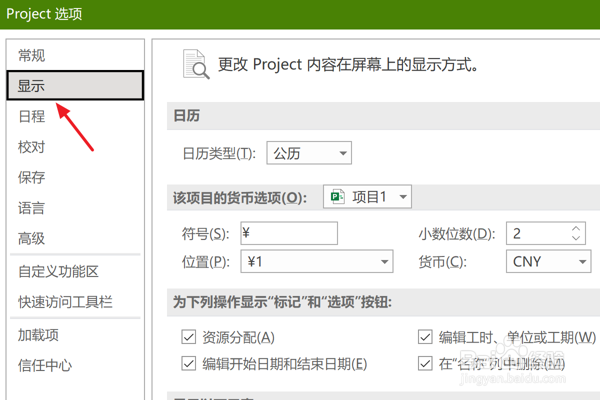Image resolution: width=600 pixels, height=400 pixels.
Task: Toggle the 在"名称"列中删除 checkbox
Action: (425, 364)
